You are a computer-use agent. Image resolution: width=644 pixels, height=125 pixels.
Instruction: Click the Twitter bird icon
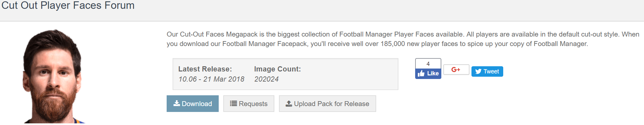tap(478, 71)
